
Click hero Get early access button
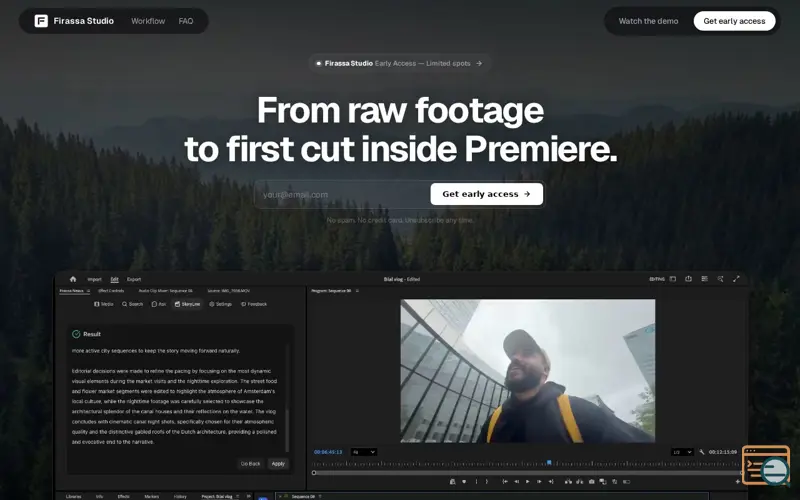[486, 194]
